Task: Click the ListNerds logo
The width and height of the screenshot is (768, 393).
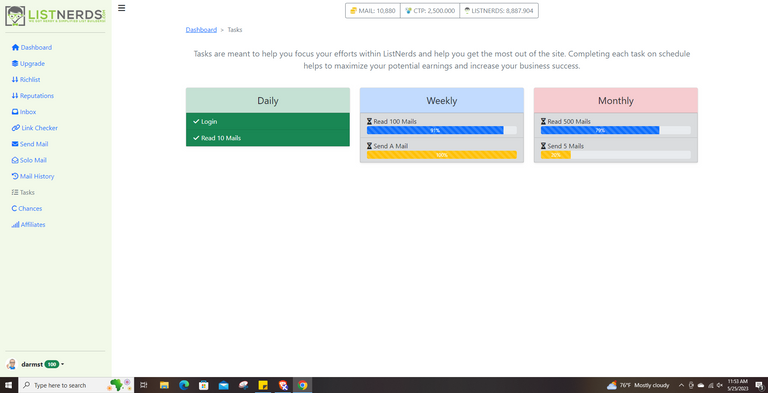Action: 55,16
